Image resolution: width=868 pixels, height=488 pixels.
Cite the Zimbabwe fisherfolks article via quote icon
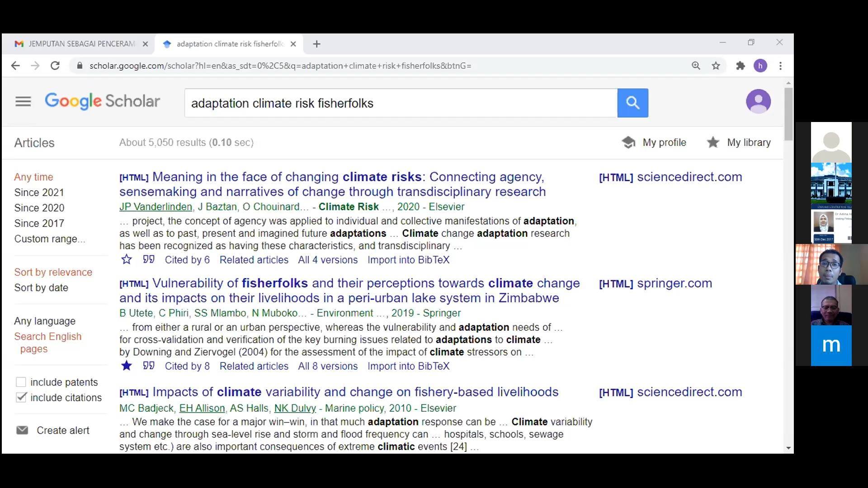[x=149, y=366]
